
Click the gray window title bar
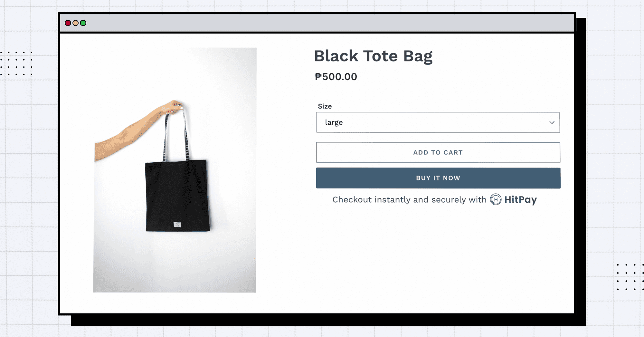coord(317,23)
